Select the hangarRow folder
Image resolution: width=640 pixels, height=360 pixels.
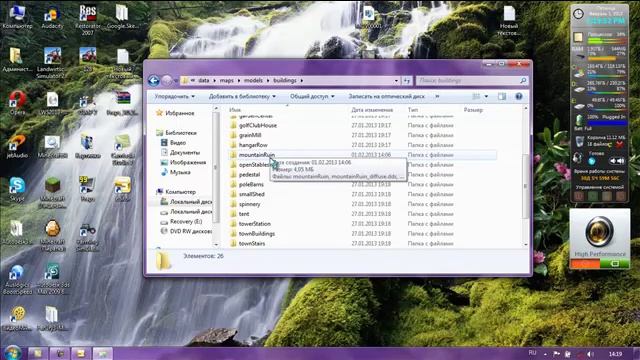pos(253,145)
